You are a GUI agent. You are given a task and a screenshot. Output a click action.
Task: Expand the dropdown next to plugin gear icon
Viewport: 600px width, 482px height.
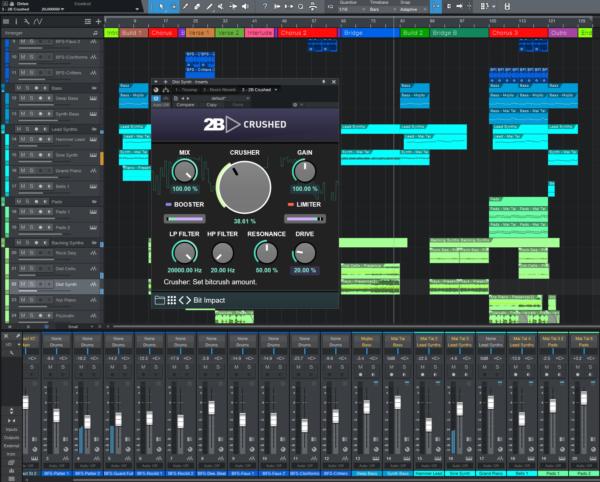tap(302, 104)
